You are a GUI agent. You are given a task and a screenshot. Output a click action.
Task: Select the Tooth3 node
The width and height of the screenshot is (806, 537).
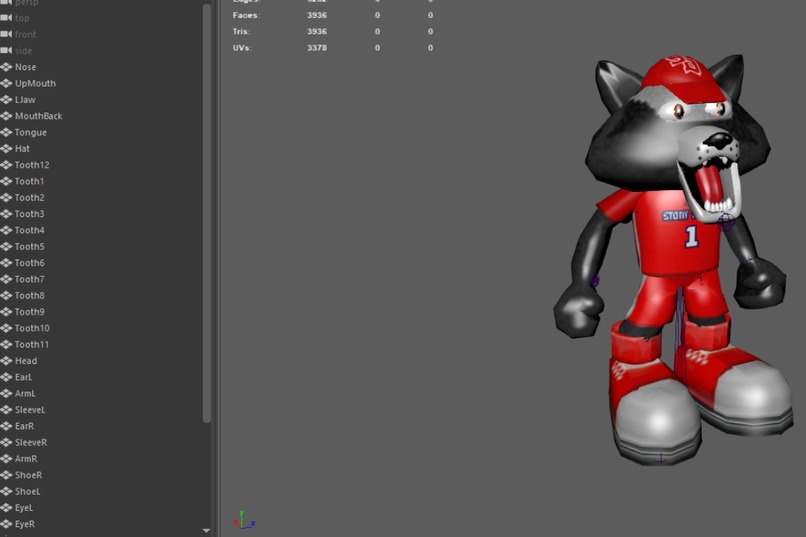tap(29, 214)
